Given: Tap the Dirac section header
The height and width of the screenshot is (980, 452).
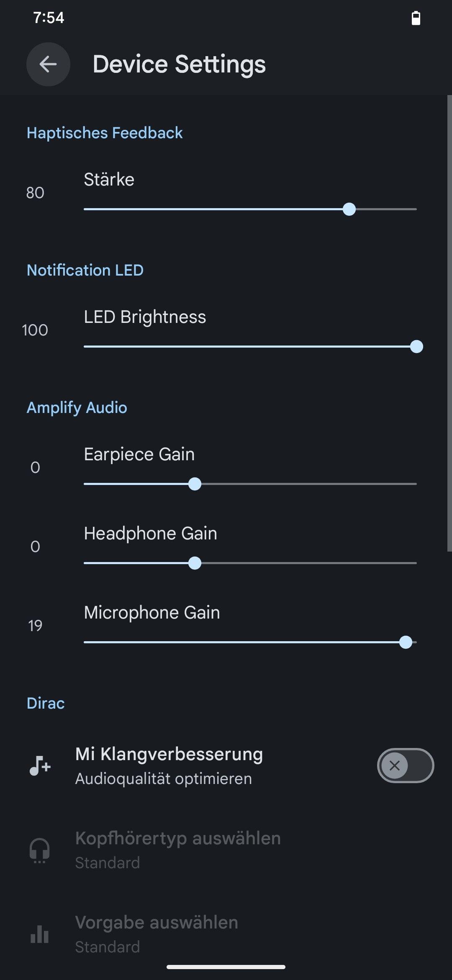Looking at the screenshot, I should [x=46, y=703].
